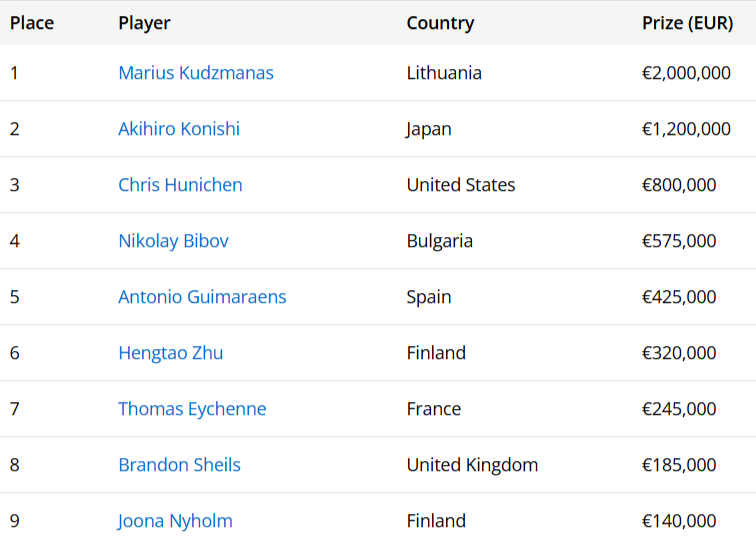This screenshot has width=756, height=542.
Task: Click the Thomas Eychenne link
Action: (x=192, y=409)
